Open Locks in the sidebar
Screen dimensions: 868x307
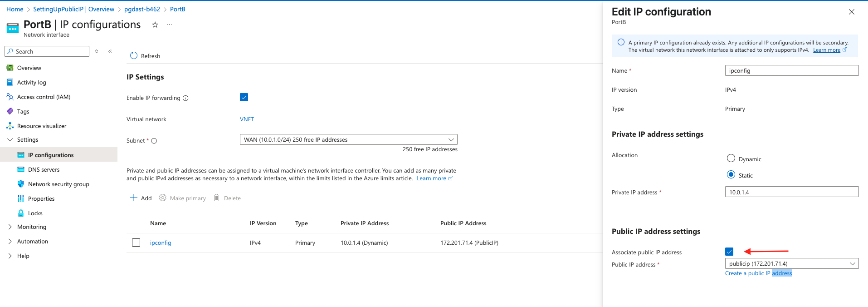35,213
